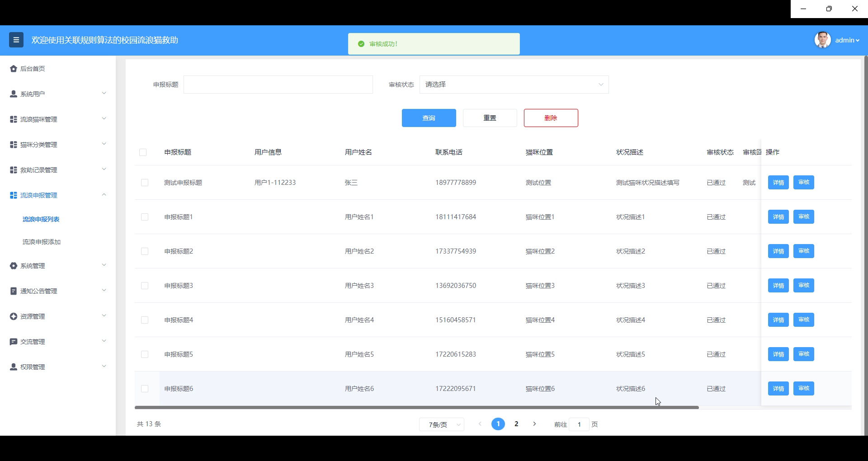Collapse the 流浪申报管理 menu chevron
Viewport: 868px width, 461px height.
(x=104, y=195)
